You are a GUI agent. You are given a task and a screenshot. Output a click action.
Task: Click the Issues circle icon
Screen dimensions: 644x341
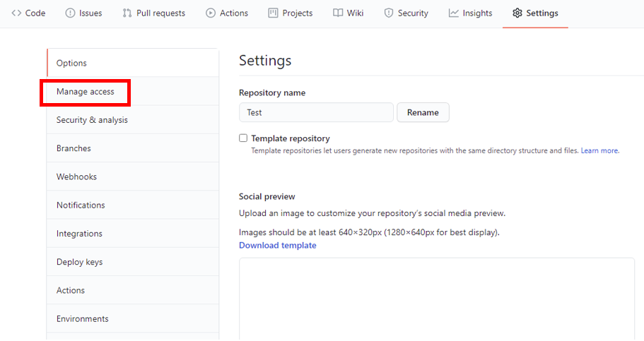point(70,13)
